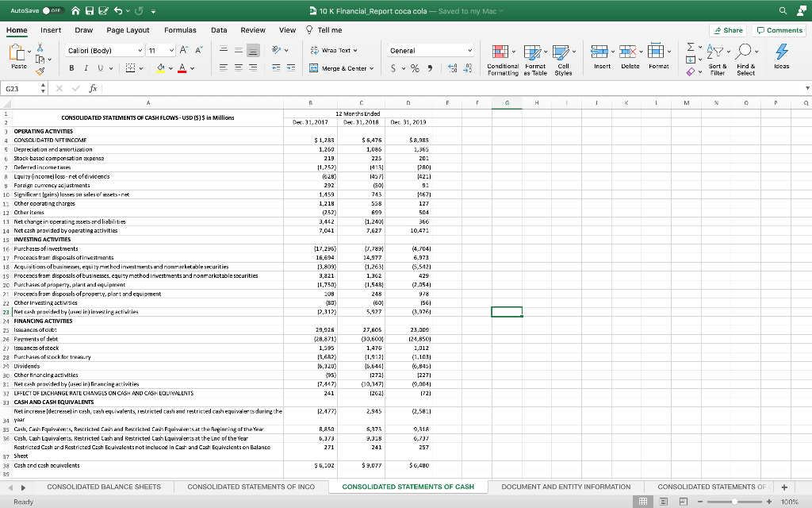Open the CONSOLIDATED BALANCE SHEETS sheet tab
The width and height of the screenshot is (812, 508).
[x=105, y=486]
